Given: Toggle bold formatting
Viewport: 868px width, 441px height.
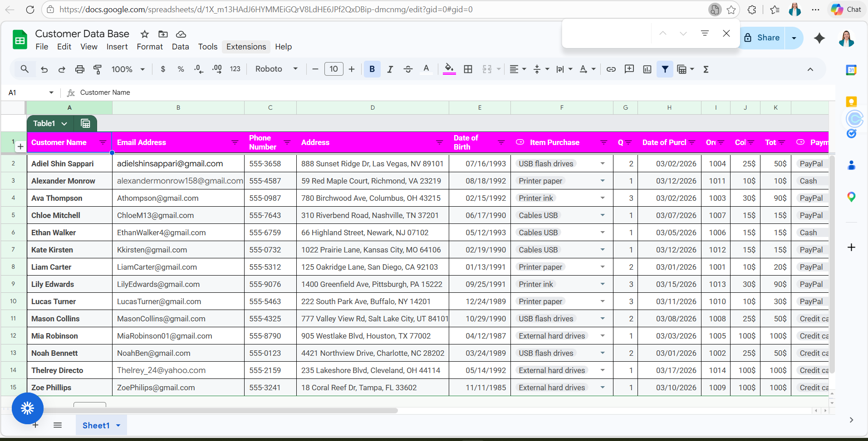Looking at the screenshot, I should [x=372, y=69].
